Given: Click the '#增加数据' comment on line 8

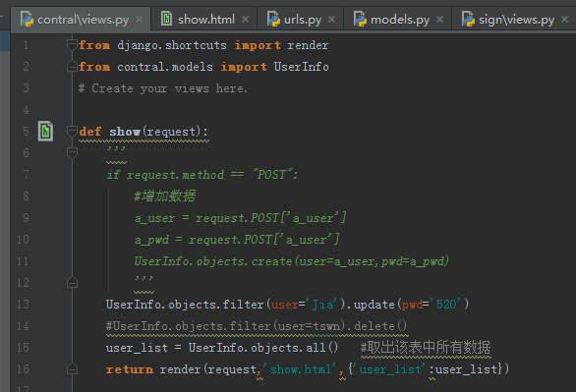Looking at the screenshot, I should coord(165,196).
